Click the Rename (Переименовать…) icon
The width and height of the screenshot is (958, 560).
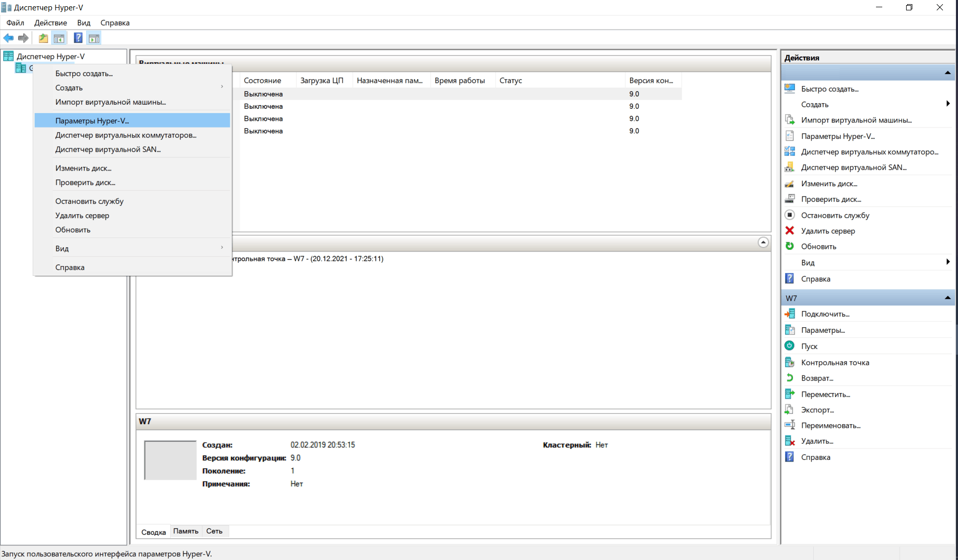click(790, 425)
